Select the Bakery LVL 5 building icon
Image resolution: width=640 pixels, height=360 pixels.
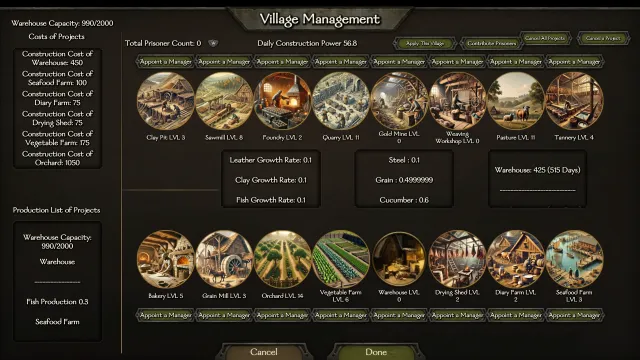click(165, 259)
